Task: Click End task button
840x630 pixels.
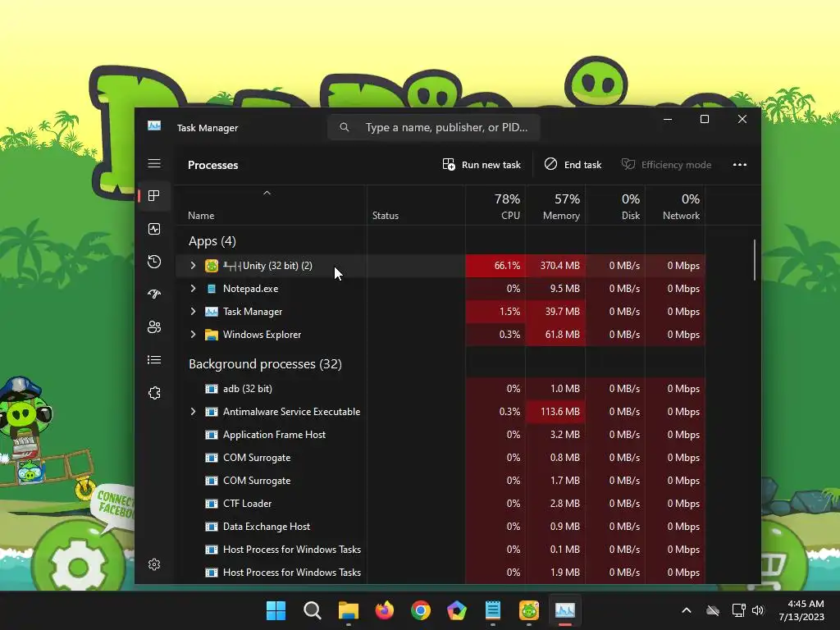Action: tap(573, 164)
